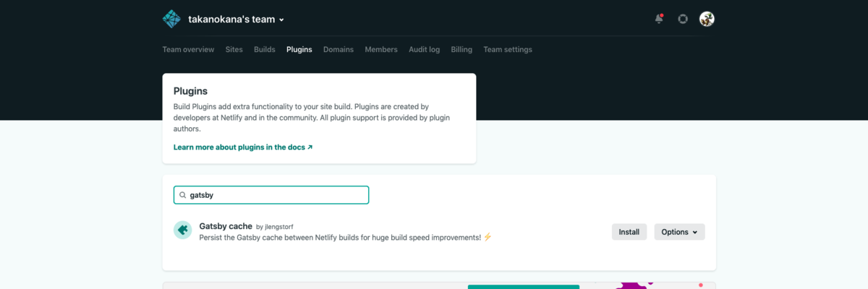Image resolution: width=868 pixels, height=289 pixels.
Task: Click the 'by jlengstorf' author text
Action: point(275,227)
